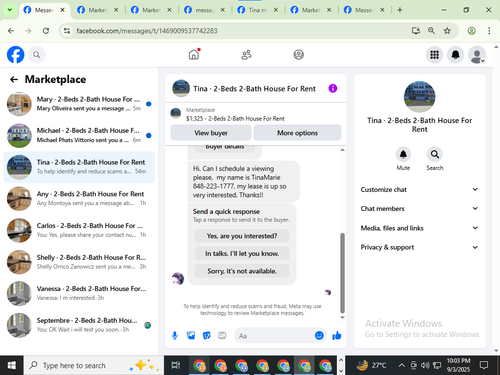Click Tina's listing thumbnail in right panel
Viewport: 500px width, 375px height.
419,97
